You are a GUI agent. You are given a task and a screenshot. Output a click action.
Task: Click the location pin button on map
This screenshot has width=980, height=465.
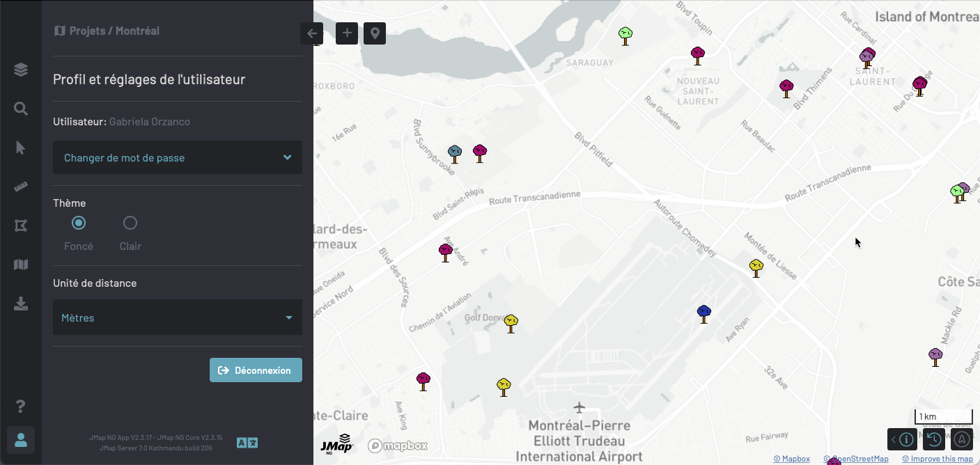(375, 33)
